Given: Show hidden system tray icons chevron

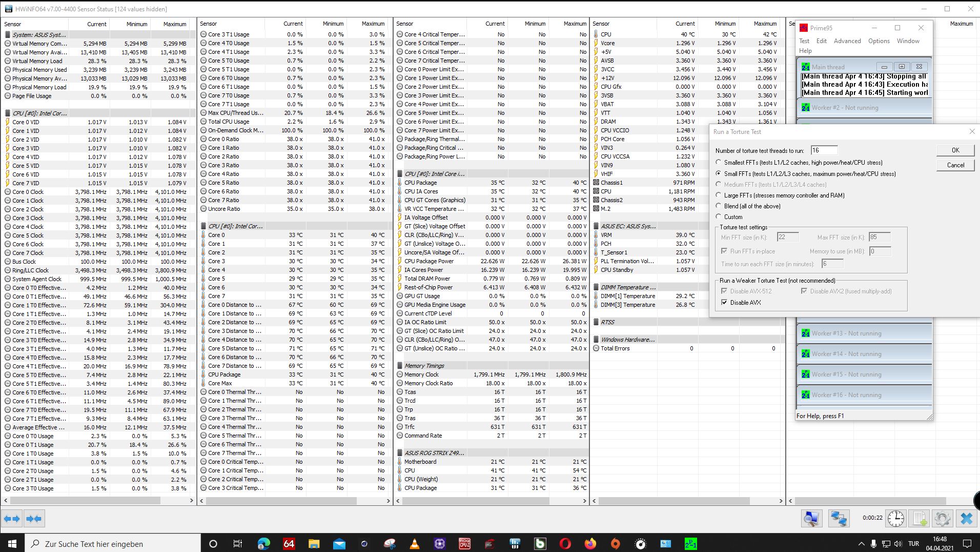Looking at the screenshot, I should coord(861,544).
